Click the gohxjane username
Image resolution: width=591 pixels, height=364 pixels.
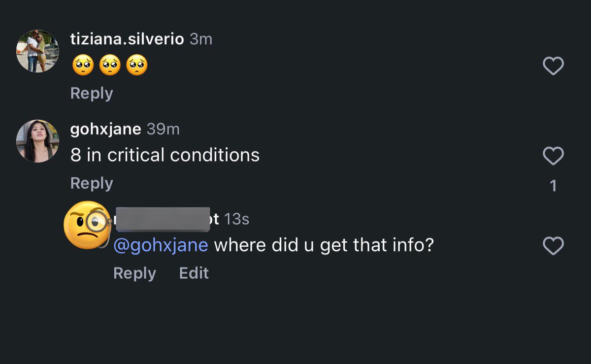106,130
